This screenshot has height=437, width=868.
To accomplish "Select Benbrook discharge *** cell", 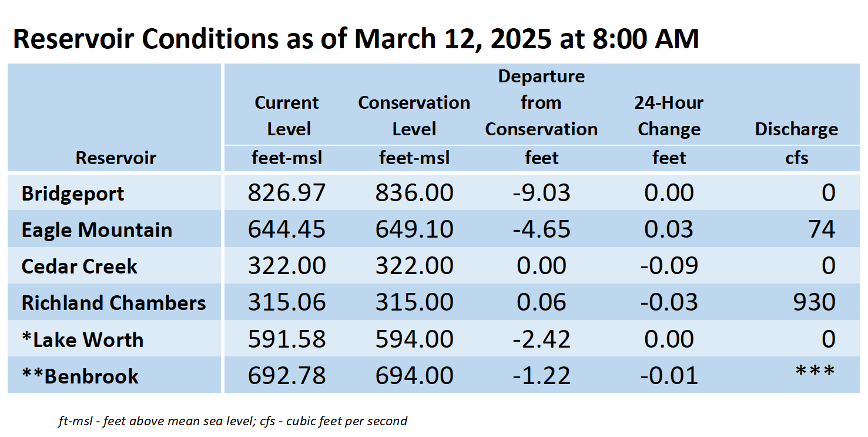I will [815, 372].
